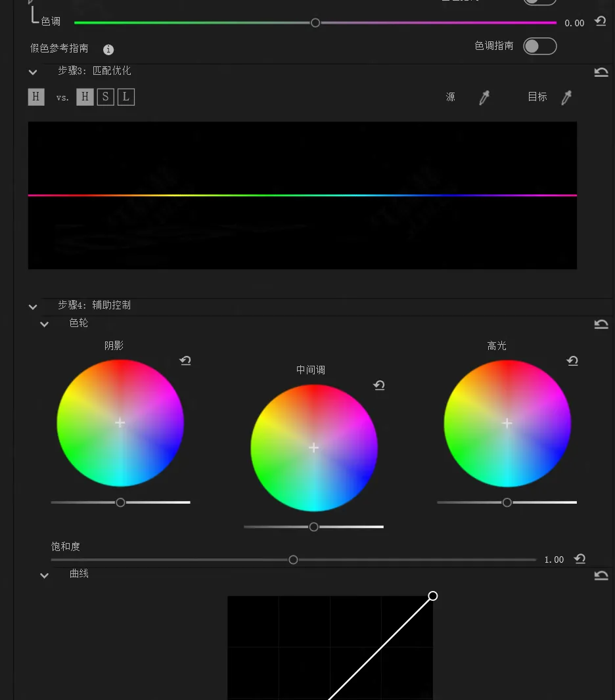Reset the 中间调 midtones color wheel

click(x=379, y=385)
